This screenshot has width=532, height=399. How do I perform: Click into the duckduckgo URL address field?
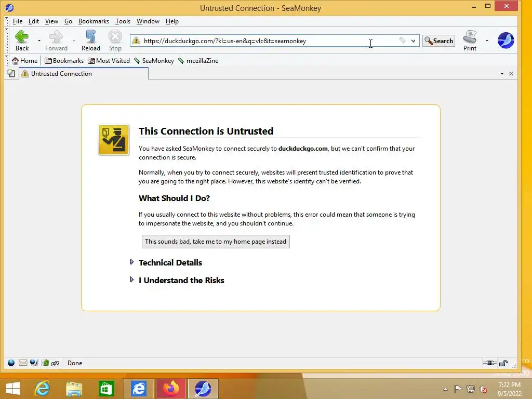point(268,41)
